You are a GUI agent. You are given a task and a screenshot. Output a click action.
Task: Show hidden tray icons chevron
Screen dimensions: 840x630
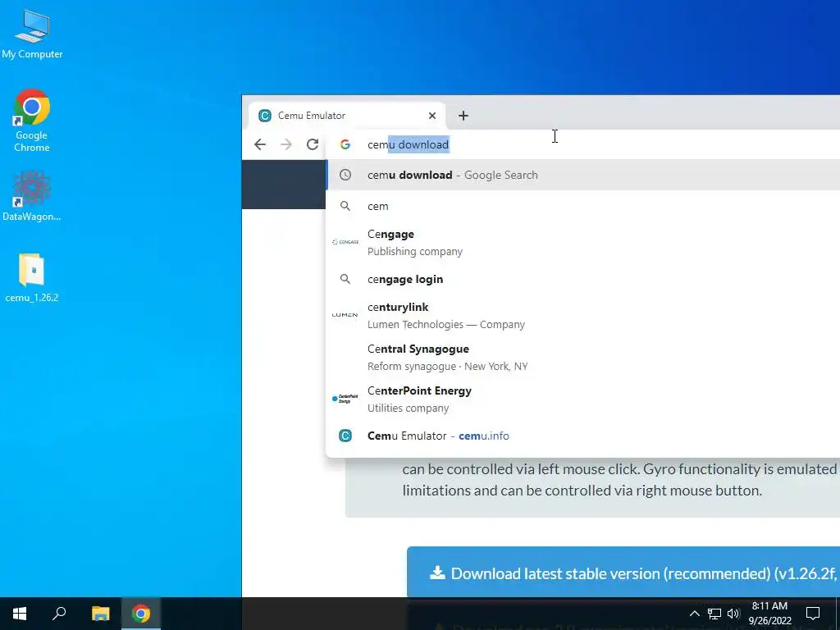[x=694, y=614]
